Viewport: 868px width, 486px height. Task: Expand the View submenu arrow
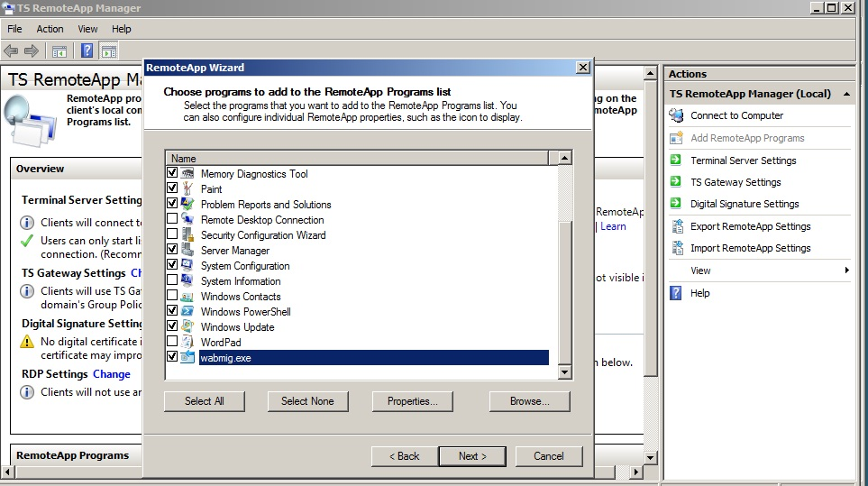(847, 271)
